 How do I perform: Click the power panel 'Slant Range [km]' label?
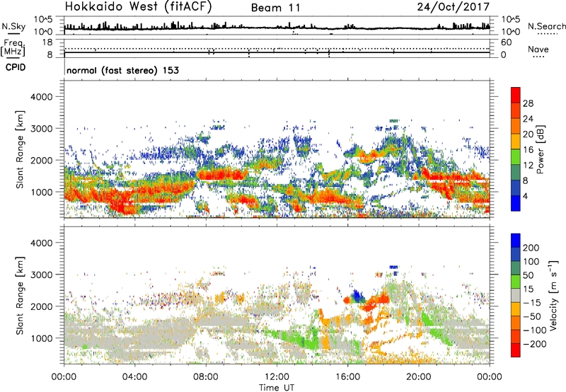[20, 149]
